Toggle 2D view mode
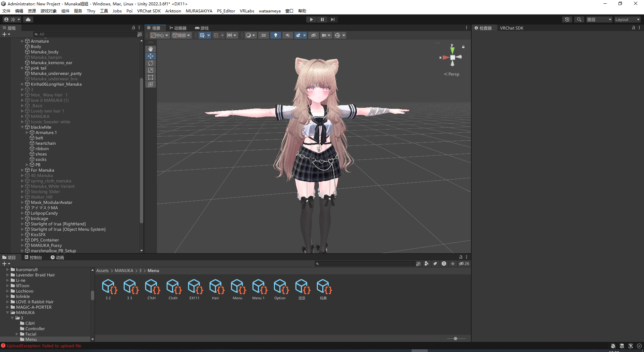Image resolution: width=644 pixels, height=352 pixels. coord(264,35)
